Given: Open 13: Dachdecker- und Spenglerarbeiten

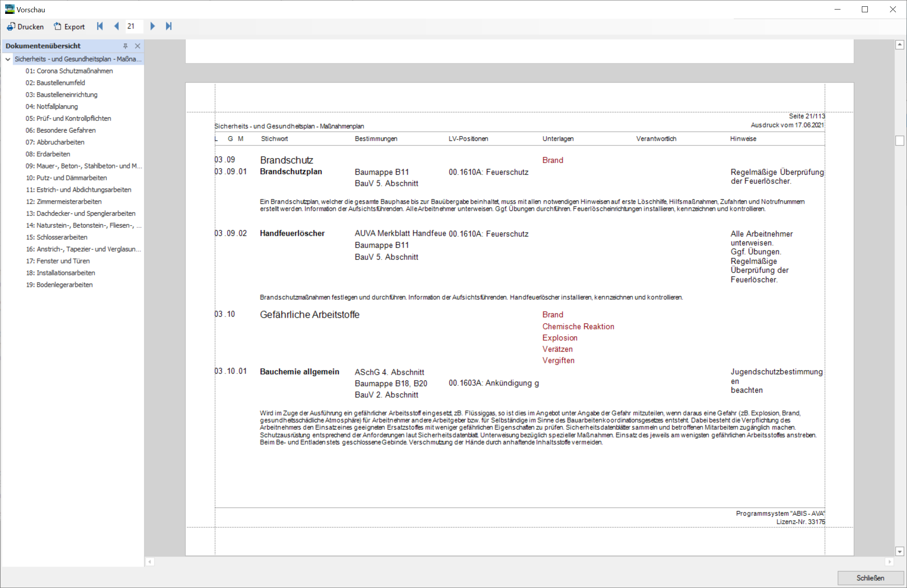Looking at the screenshot, I should [x=80, y=213].
